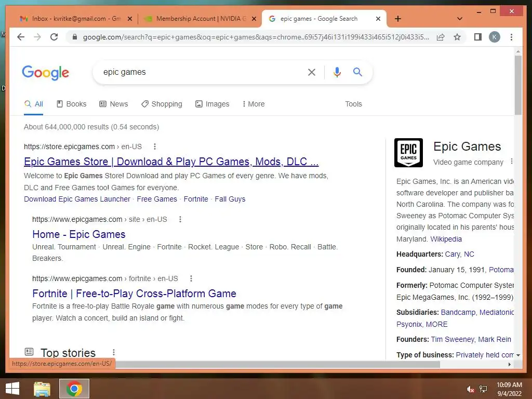Viewport: 532px width, 399px height.
Task: Go to the Google homepage logo
Action: (x=46, y=73)
